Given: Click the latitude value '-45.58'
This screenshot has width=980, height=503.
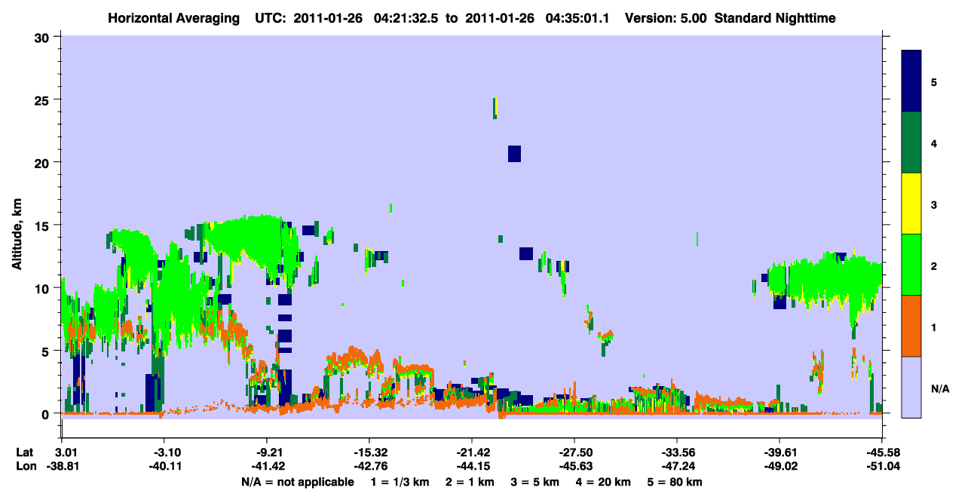Looking at the screenshot, I should 882,452.
